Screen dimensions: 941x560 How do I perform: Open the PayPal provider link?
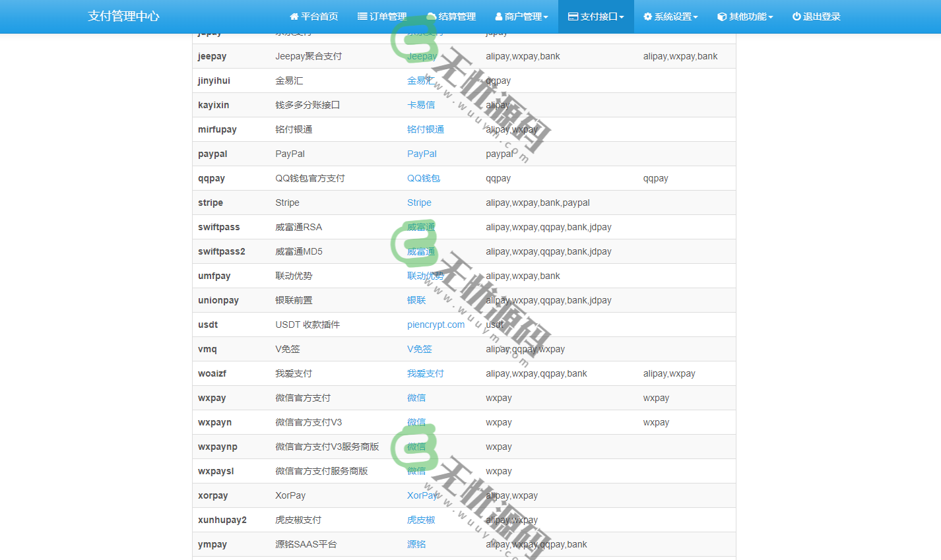pyautogui.click(x=422, y=153)
